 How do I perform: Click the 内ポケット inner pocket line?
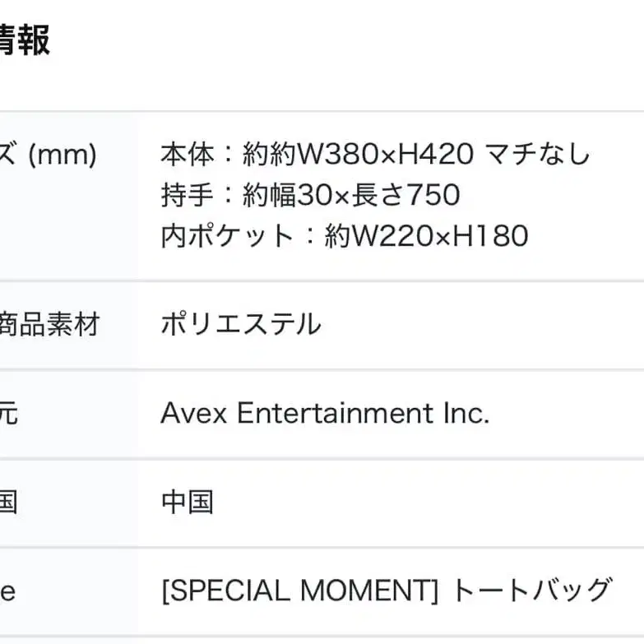point(344,236)
